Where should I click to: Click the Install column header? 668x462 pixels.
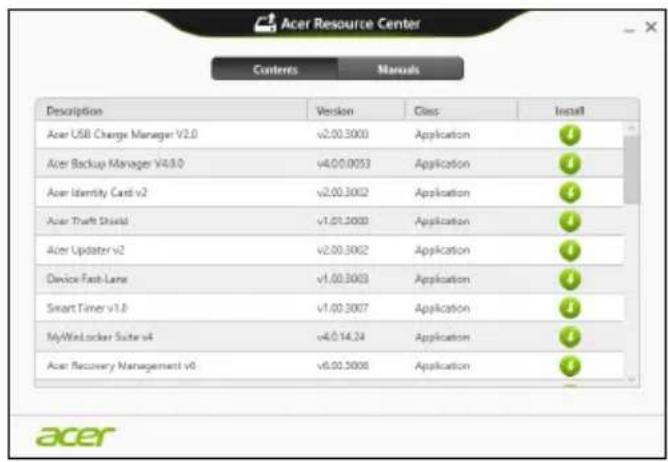point(570,111)
